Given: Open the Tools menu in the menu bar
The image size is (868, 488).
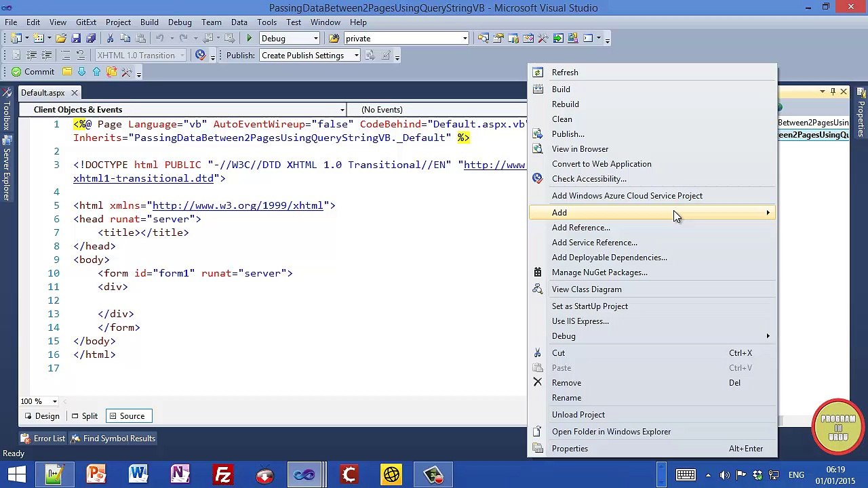Looking at the screenshot, I should point(267,22).
